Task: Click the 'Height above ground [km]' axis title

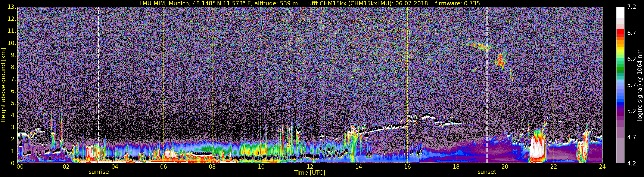Action: pyautogui.click(x=3, y=85)
